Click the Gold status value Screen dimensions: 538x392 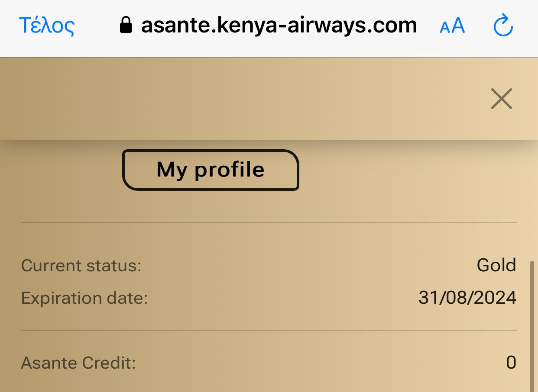coord(496,265)
